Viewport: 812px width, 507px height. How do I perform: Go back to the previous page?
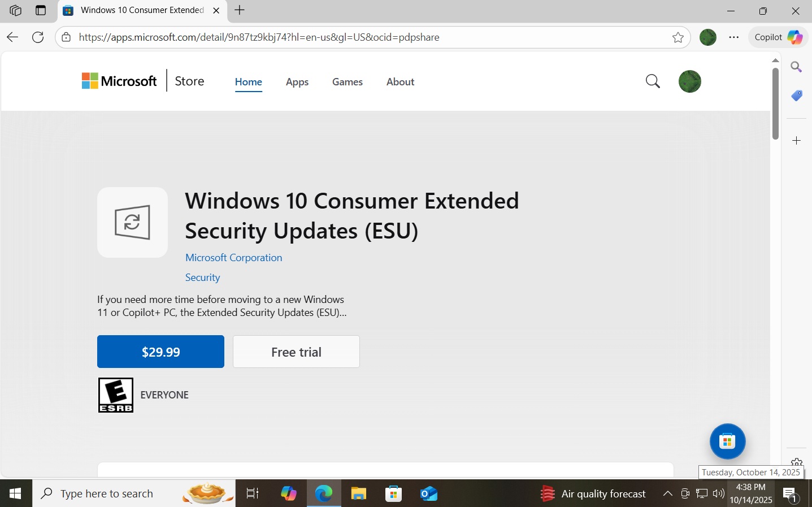pyautogui.click(x=12, y=37)
